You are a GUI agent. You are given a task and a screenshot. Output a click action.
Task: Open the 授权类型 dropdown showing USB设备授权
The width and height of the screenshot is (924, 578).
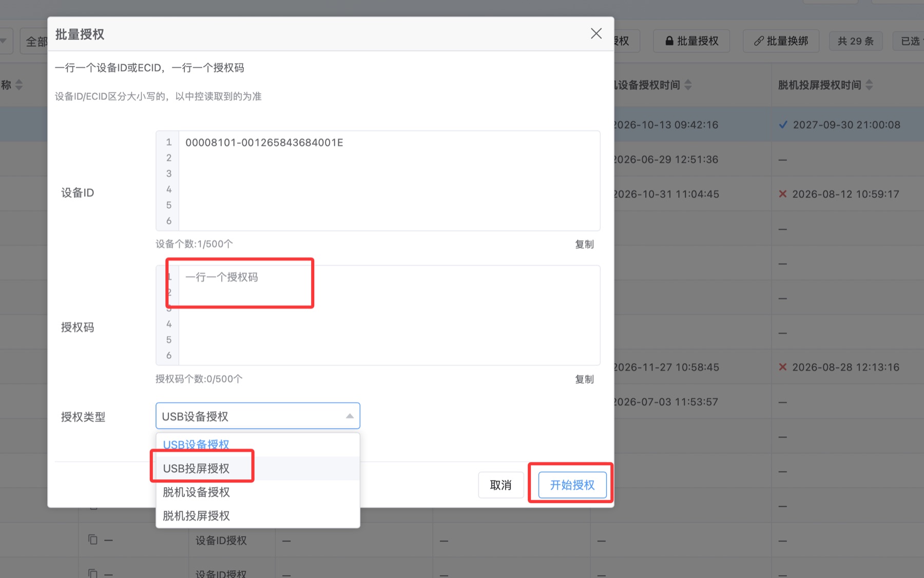(x=258, y=416)
